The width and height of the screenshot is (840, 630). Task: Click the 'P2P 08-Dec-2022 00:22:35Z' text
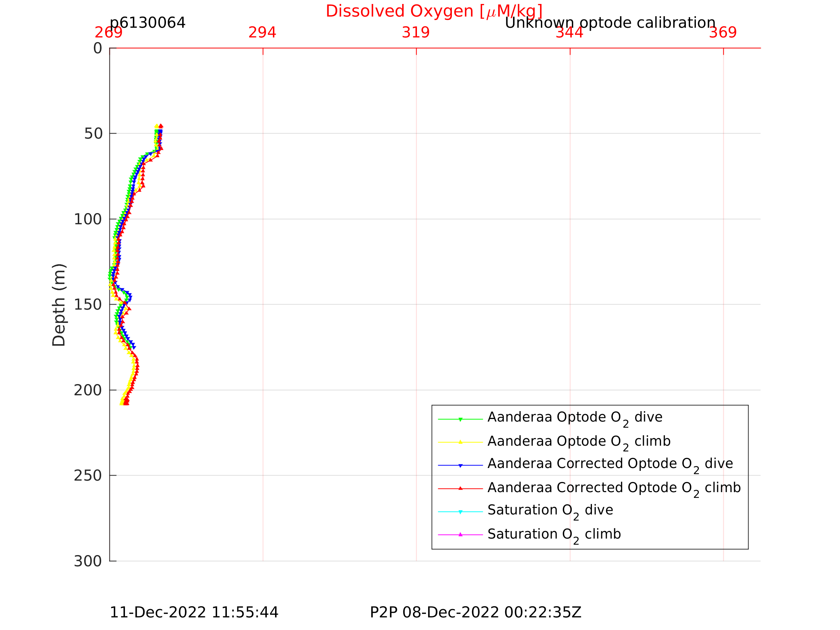(x=475, y=612)
